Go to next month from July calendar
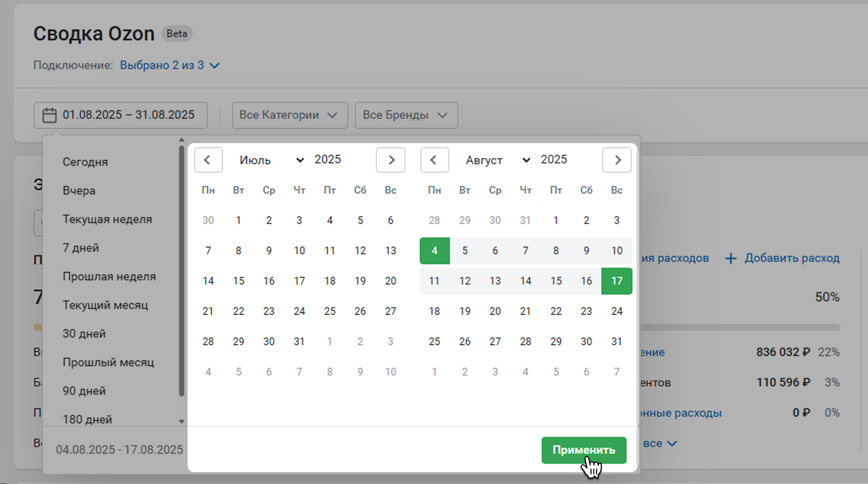868x484 pixels. tap(391, 160)
